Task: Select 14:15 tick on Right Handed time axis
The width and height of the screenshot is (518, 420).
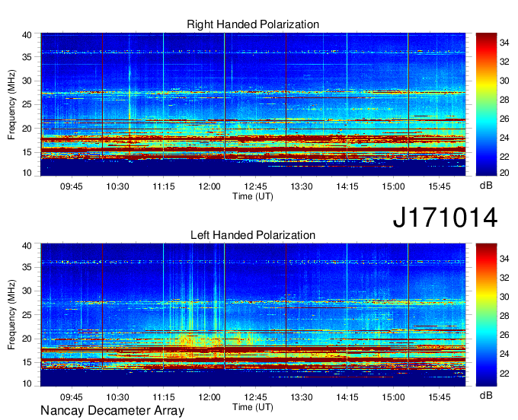Action: pyautogui.click(x=347, y=186)
